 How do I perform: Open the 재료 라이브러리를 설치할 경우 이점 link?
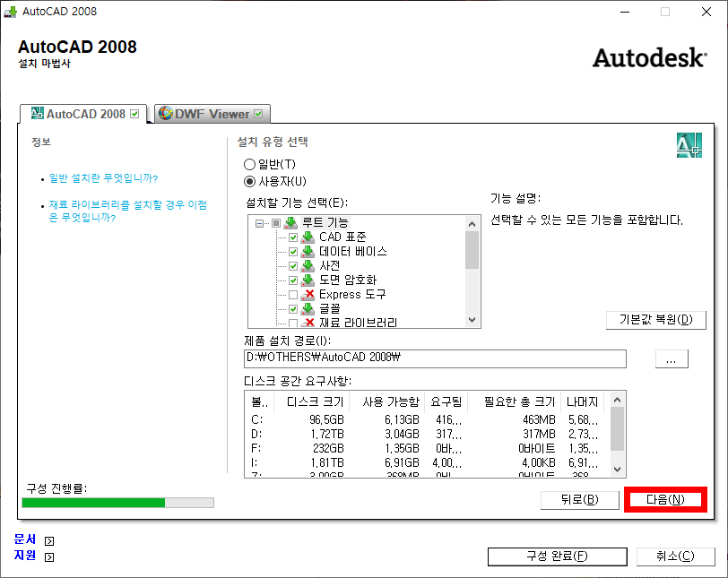pyautogui.click(x=127, y=211)
